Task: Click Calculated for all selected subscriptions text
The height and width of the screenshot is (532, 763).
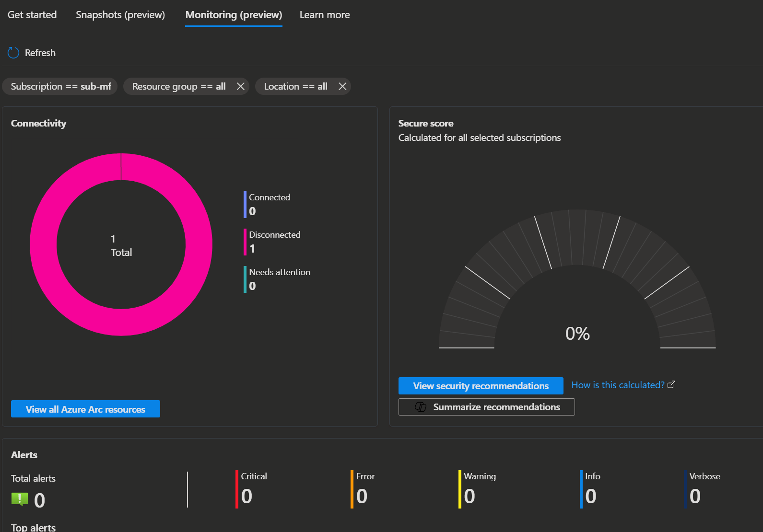Action: coord(480,138)
